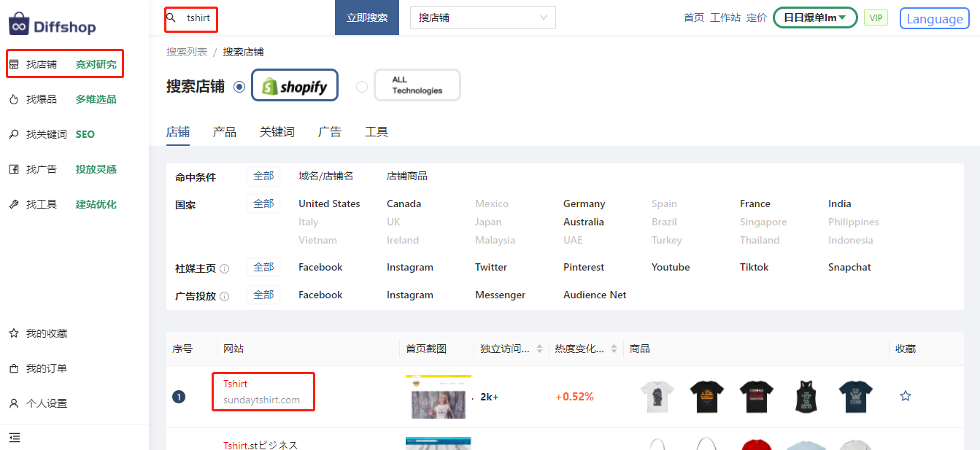Click info icon next to 广告投放
The height and width of the screenshot is (450, 980).
[224, 296]
